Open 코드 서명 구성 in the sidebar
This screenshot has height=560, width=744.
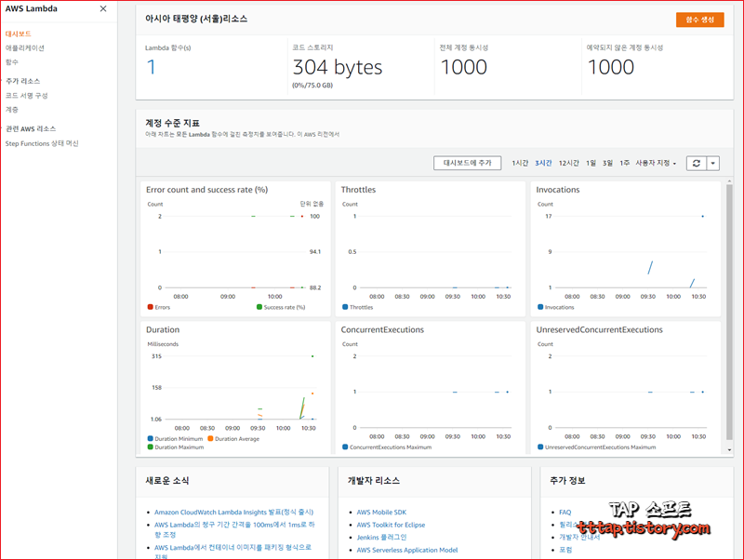coord(27,96)
